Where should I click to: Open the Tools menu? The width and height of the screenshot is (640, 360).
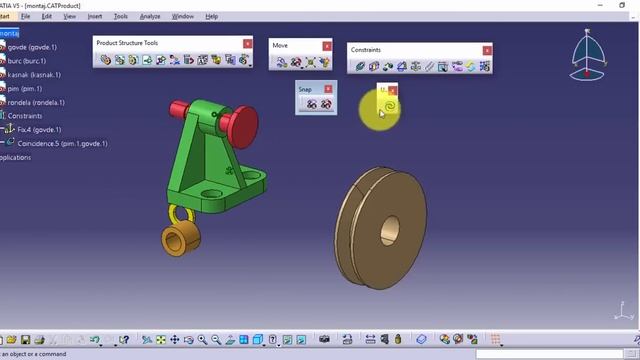click(x=120, y=16)
